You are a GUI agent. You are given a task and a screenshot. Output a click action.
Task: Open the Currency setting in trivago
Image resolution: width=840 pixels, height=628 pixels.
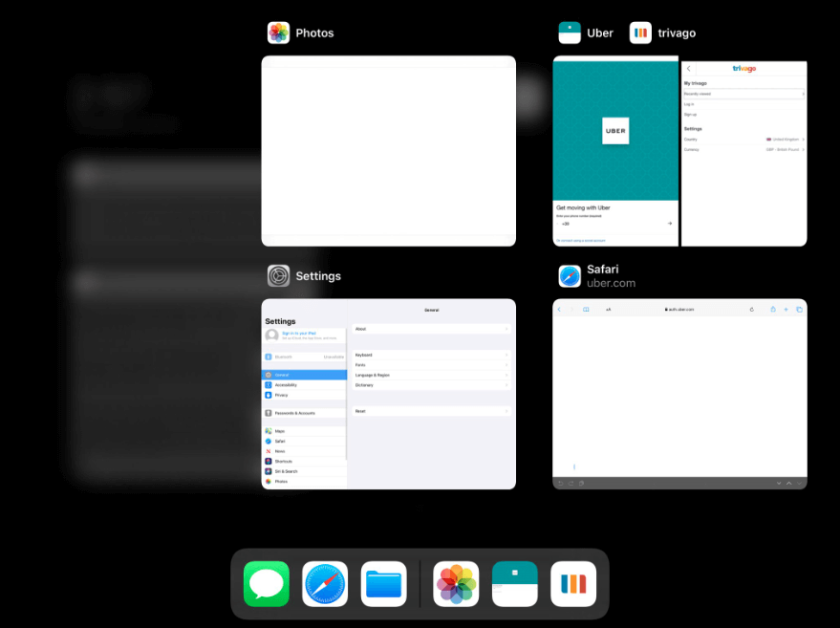(744, 149)
